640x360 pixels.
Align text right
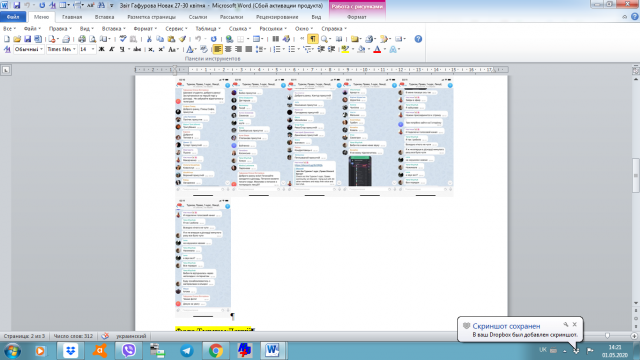[238, 49]
